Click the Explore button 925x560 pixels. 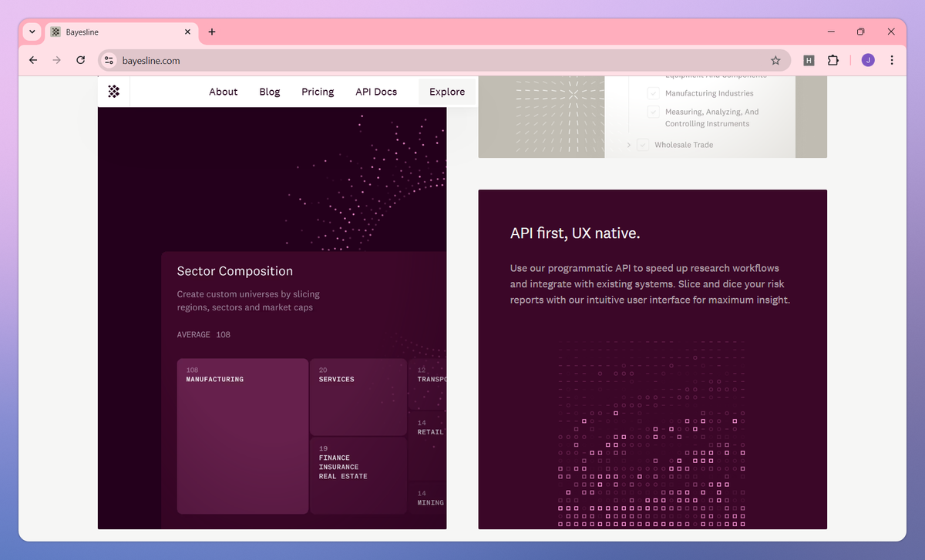[x=447, y=92]
